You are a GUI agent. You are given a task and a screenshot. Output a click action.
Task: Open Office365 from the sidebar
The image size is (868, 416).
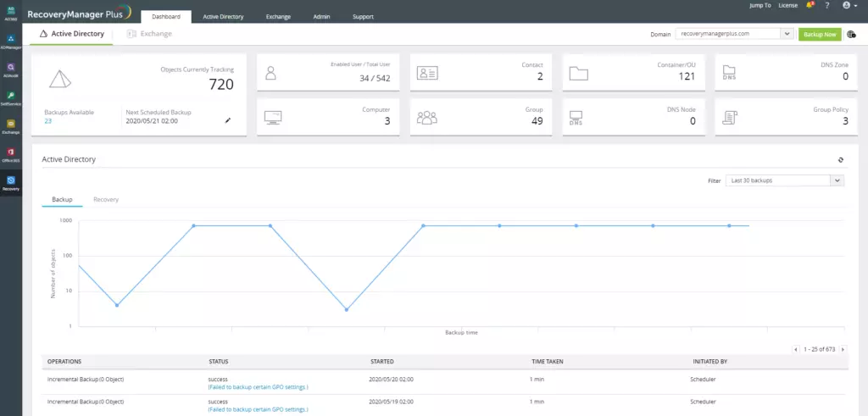[11, 155]
